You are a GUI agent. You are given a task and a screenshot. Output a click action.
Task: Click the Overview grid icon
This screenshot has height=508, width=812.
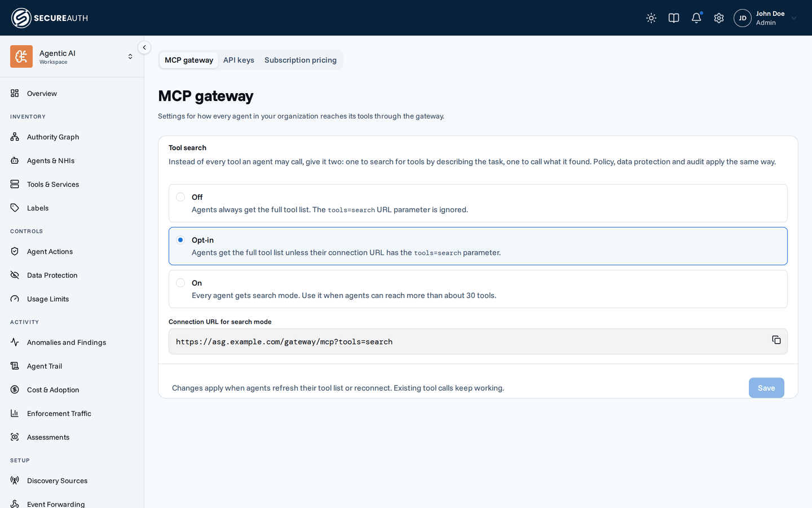[15, 93]
